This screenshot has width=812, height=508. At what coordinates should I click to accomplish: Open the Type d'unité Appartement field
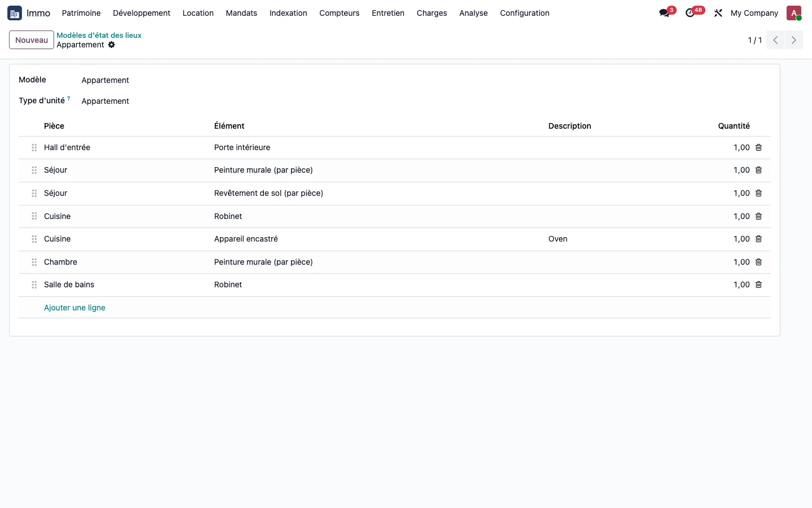105,101
